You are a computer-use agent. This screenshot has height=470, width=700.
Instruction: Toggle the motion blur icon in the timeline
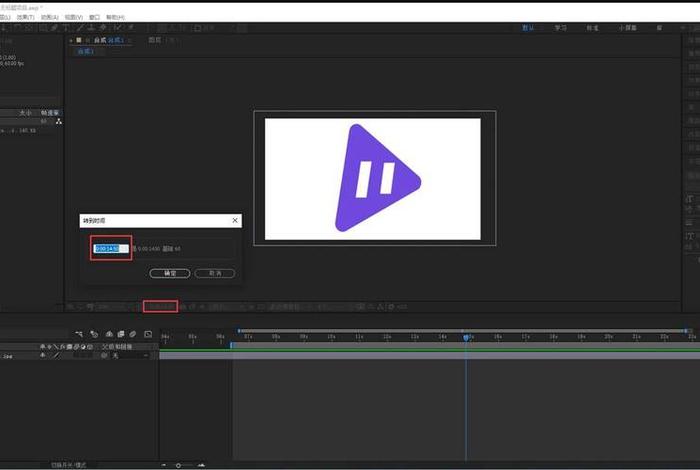pyautogui.click(x=133, y=334)
